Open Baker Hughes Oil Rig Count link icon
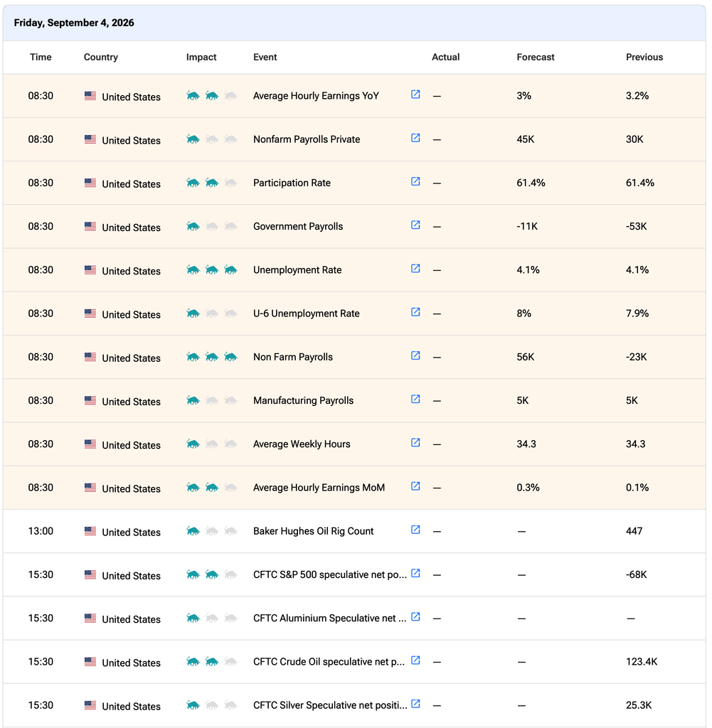Screen dimensions: 712x728 point(415,530)
